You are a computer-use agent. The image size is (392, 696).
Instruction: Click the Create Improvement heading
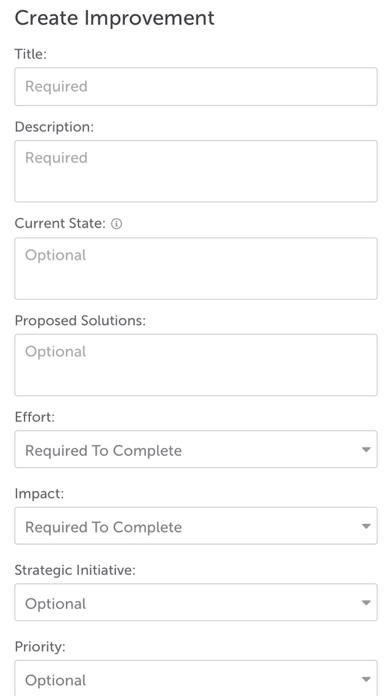coord(115,18)
